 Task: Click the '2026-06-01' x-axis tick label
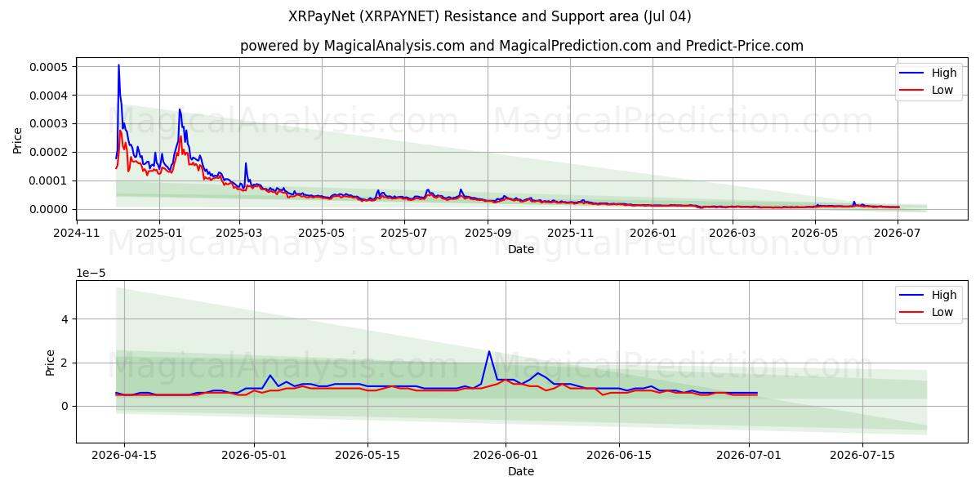[x=506, y=455]
